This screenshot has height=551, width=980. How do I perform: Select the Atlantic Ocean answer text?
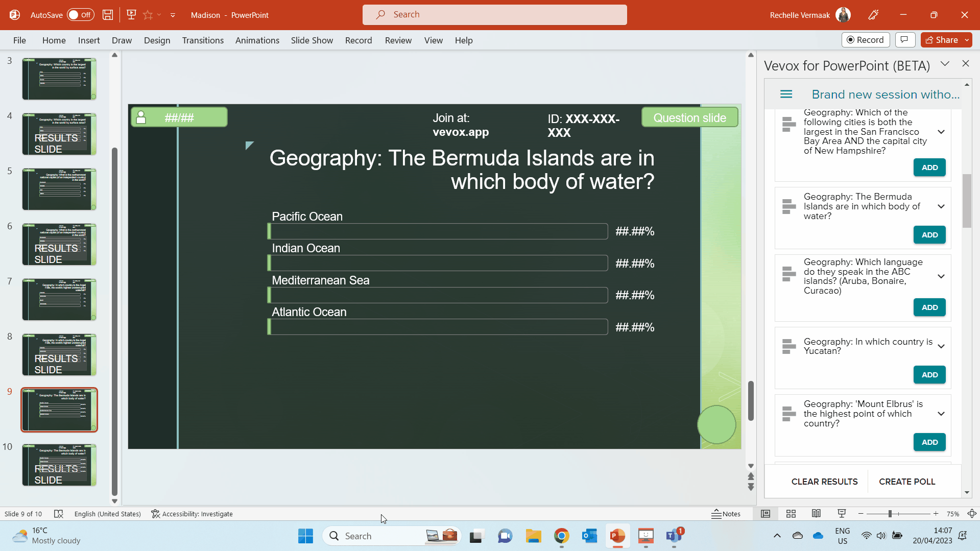point(309,312)
